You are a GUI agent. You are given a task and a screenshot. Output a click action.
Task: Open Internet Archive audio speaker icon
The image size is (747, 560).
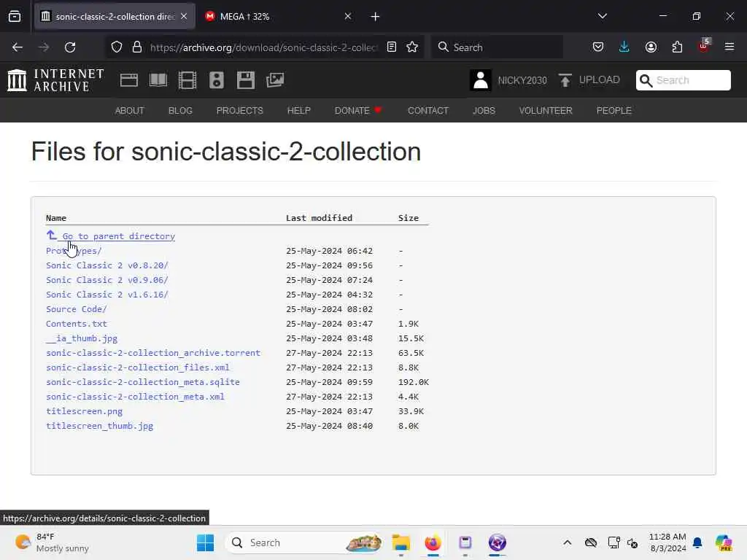tap(216, 80)
